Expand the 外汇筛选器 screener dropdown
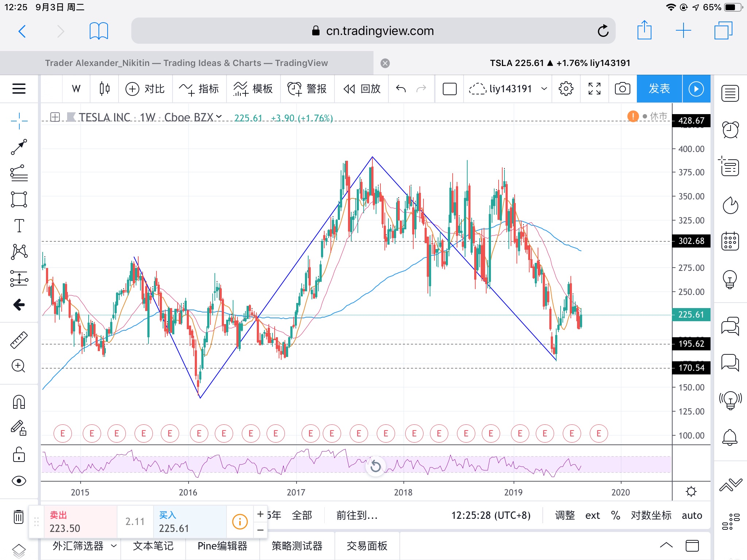Screen dimensions: 747x560 point(113,546)
